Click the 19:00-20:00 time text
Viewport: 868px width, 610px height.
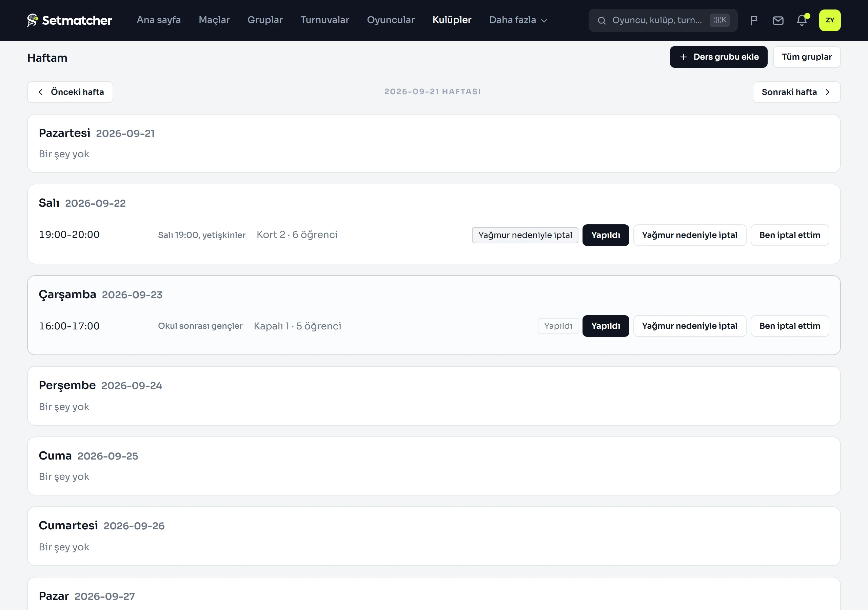point(69,235)
